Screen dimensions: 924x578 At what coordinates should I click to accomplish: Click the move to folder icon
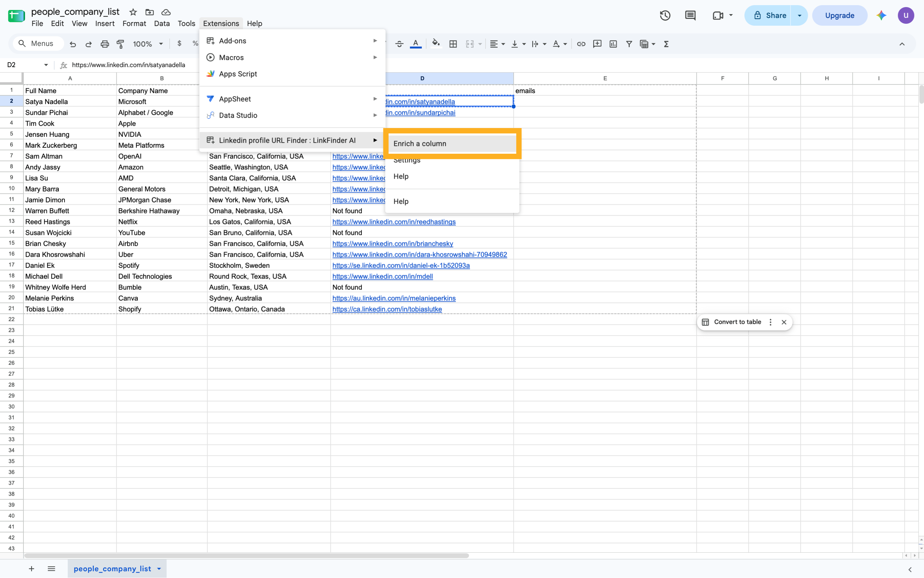pos(150,12)
